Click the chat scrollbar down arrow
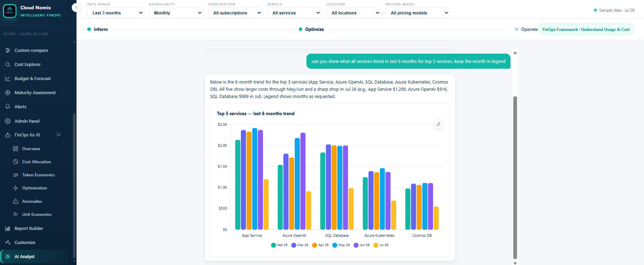The image size is (644, 265). tap(515, 263)
